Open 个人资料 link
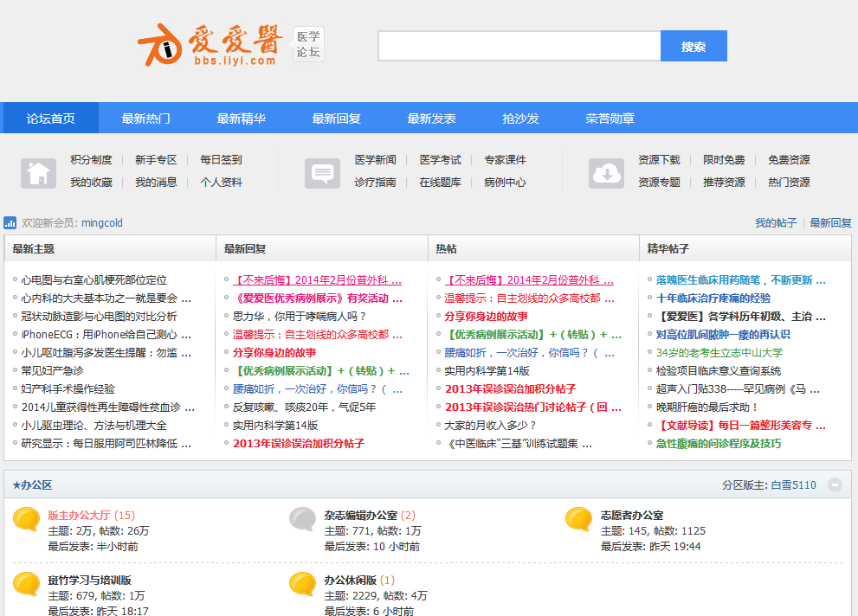Screen dimensions: 858x616 (221, 182)
